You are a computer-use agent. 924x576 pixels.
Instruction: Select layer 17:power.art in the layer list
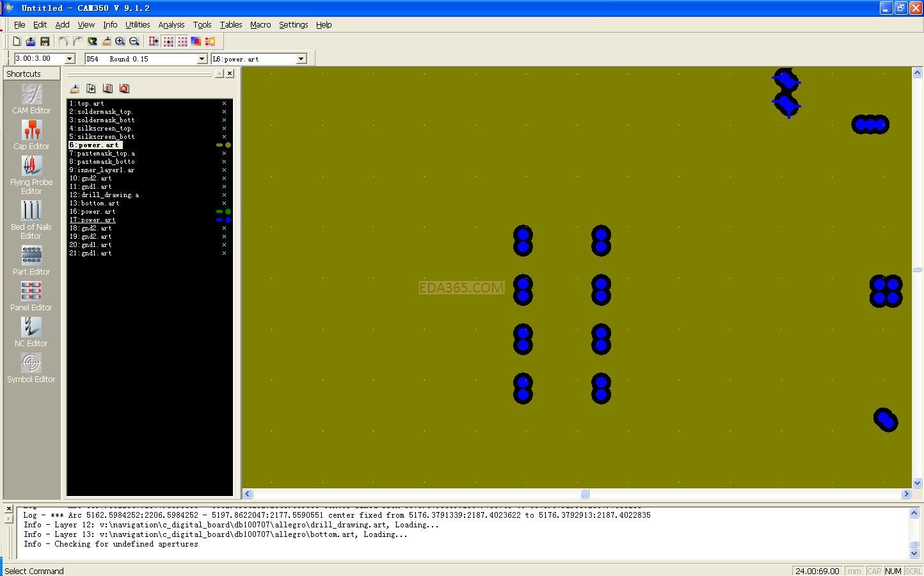point(92,220)
